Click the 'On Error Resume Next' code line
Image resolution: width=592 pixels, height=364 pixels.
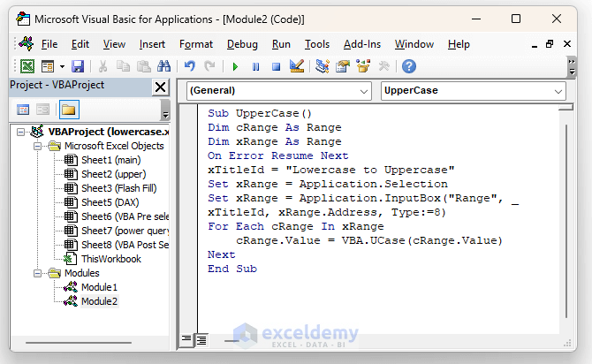pyautogui.click(x=277, y=155)
